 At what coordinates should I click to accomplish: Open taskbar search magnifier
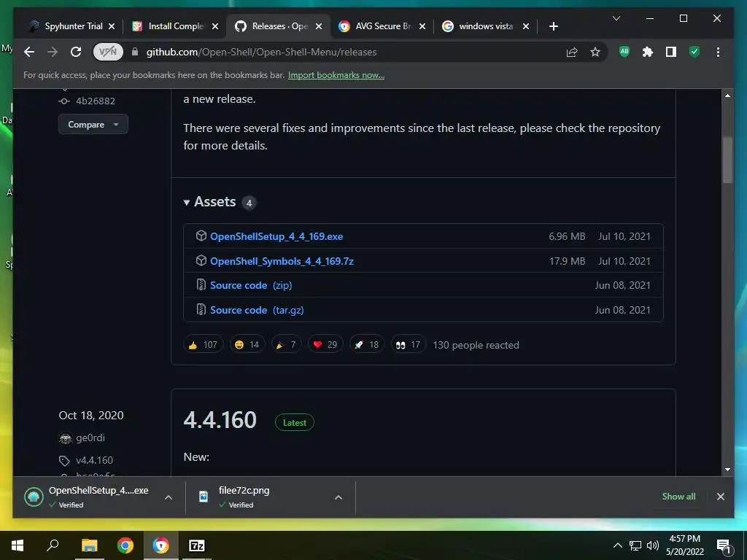tap(53, 545)
